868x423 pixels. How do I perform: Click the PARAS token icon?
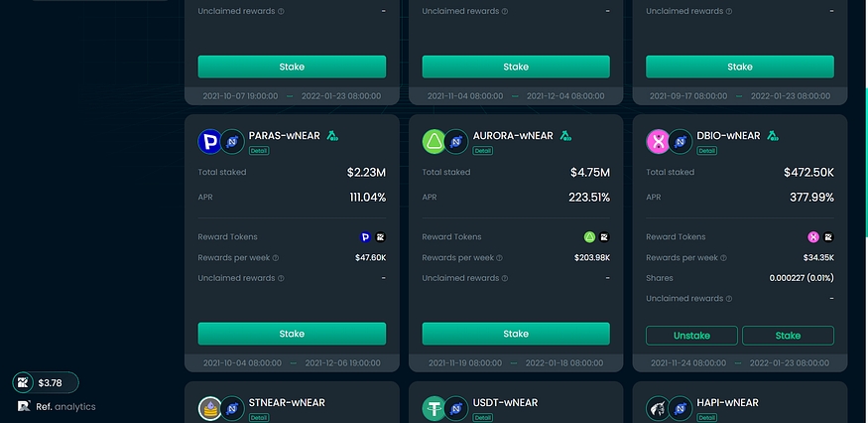tap(209, 142)
